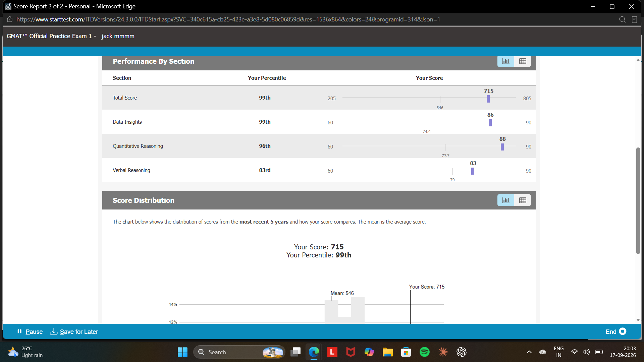
Task: Click the Data Insights 86 score marker
Action: tap(490, 123)
